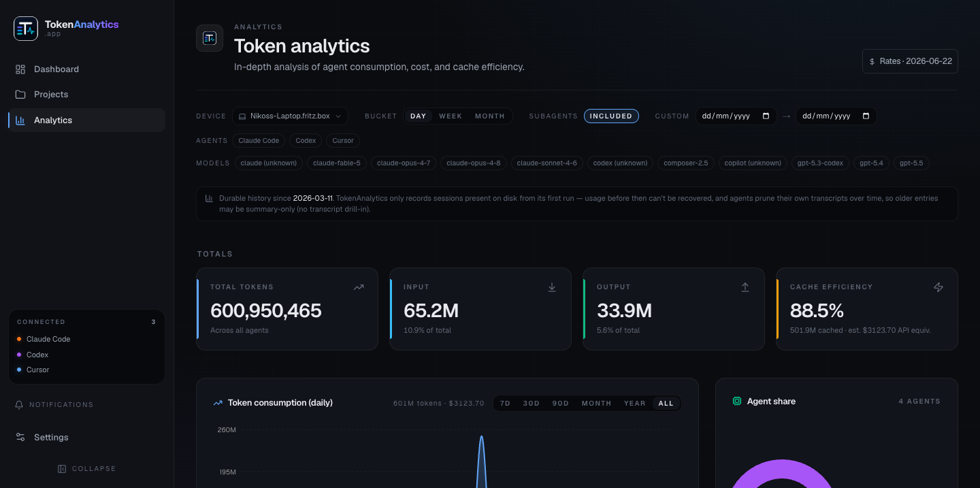Screen dimensions: 980x488
Task: Open the Analytics page
Action: point(86,120)
